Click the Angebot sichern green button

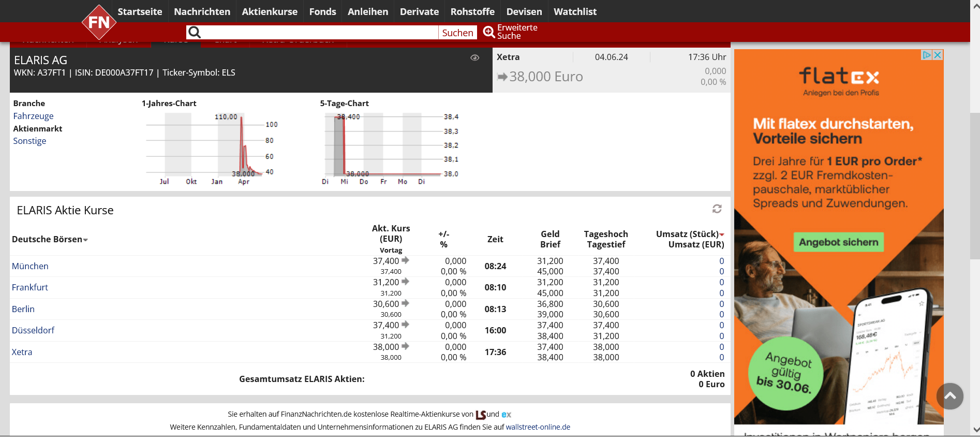[x=838, y=242]
